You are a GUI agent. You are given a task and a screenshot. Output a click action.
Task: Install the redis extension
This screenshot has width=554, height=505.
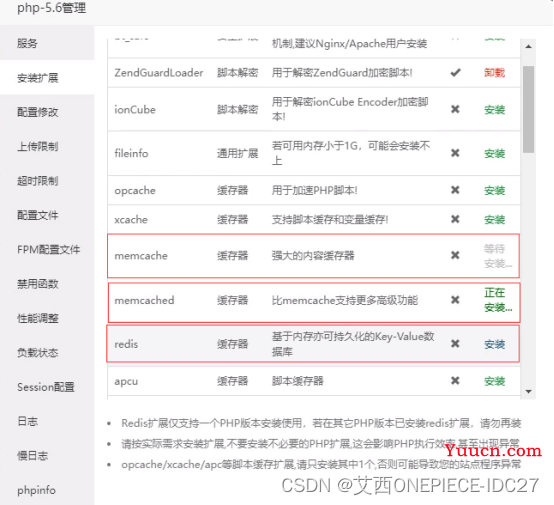494,344
